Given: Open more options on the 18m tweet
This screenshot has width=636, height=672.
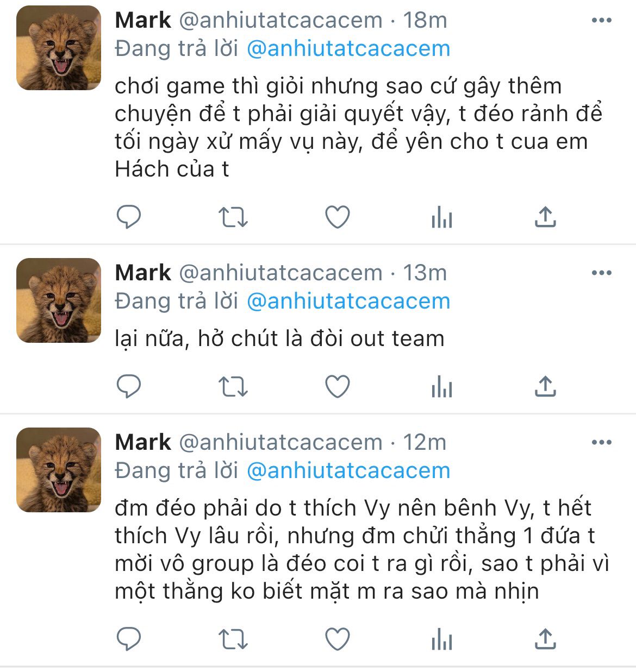Looking at the screenshot, I should pos(601,21).
